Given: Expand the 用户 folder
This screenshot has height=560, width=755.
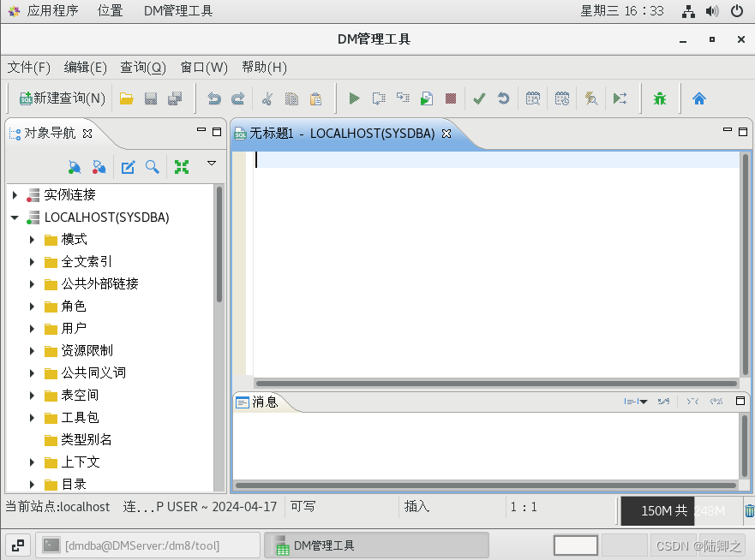Looking at the screenshot, I should click(32, 329).
